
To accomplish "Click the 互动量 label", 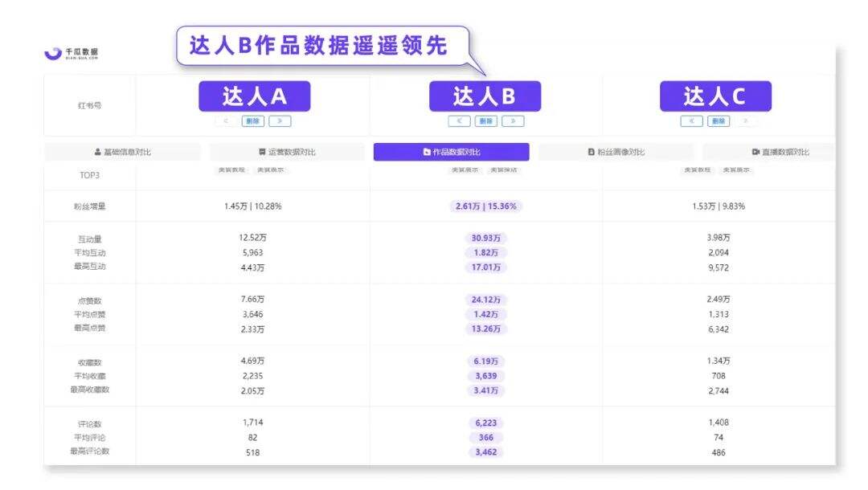I will (x=90, y=239).
